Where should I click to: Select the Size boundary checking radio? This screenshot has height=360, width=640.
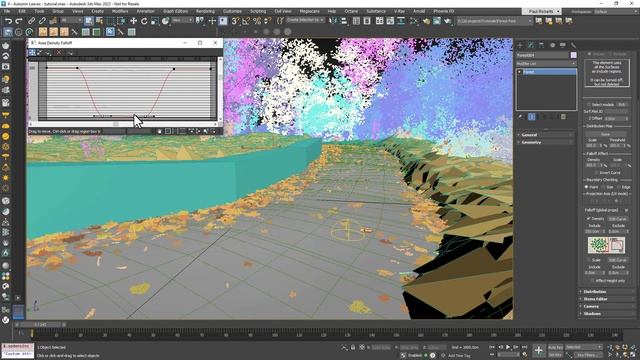(603, 187)
